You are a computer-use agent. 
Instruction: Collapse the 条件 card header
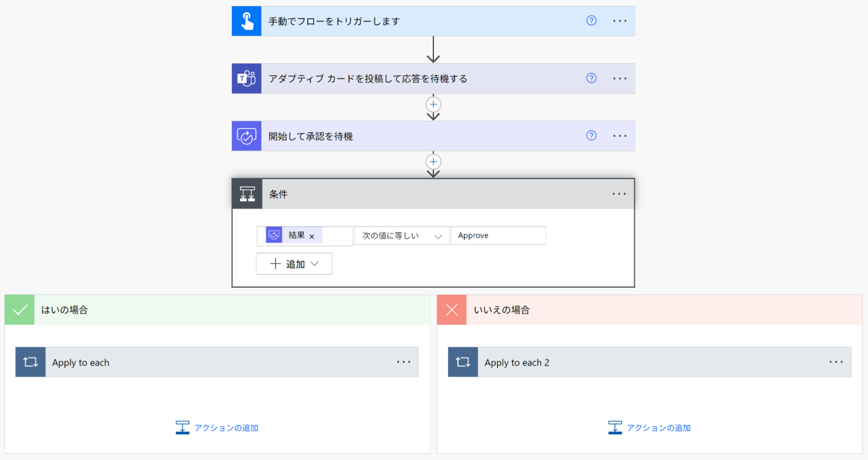433,194
